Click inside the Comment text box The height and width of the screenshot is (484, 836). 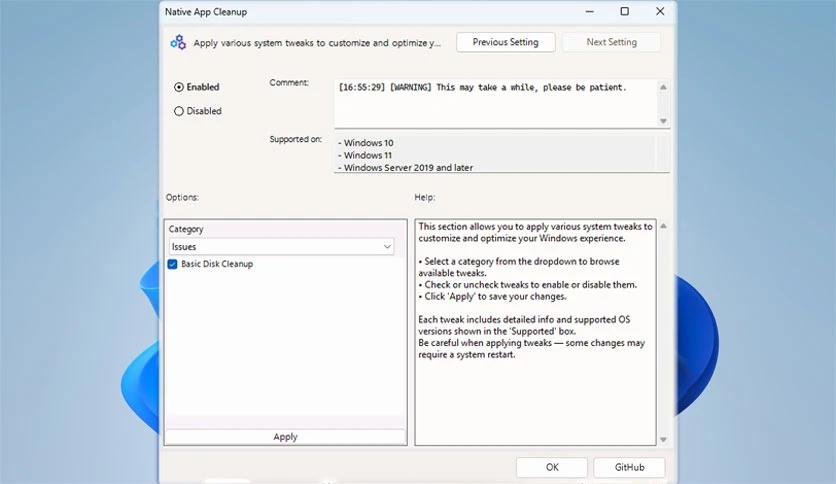tap(496, 103)
